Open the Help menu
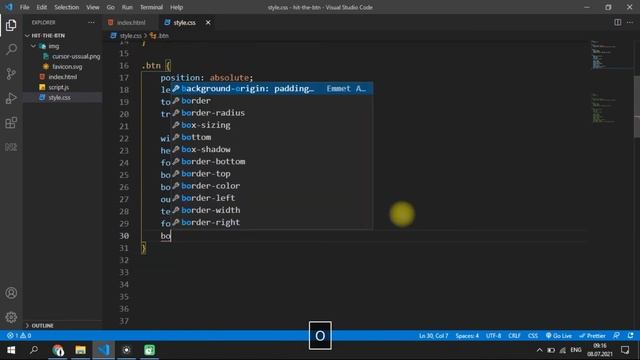640x360 pixels. tap(176, 7)
